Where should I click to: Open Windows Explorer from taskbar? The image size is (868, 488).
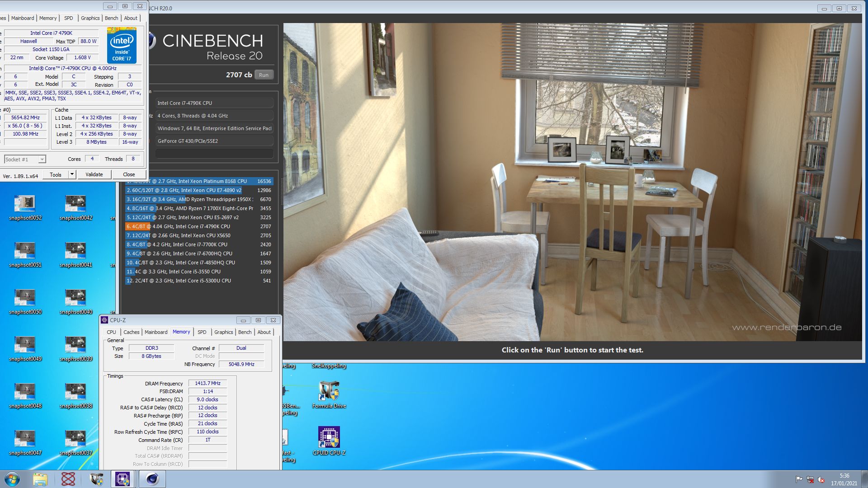click(x=40, y=479)
